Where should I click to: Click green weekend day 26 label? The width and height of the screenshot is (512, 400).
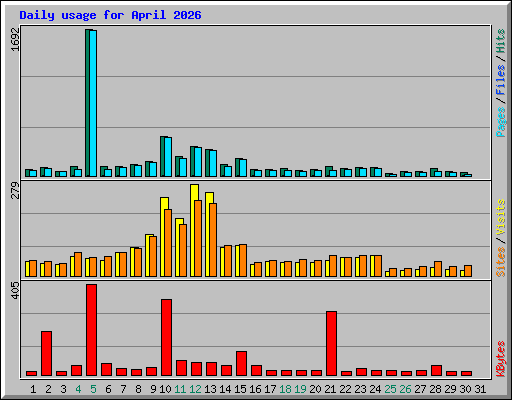(405, 389)
